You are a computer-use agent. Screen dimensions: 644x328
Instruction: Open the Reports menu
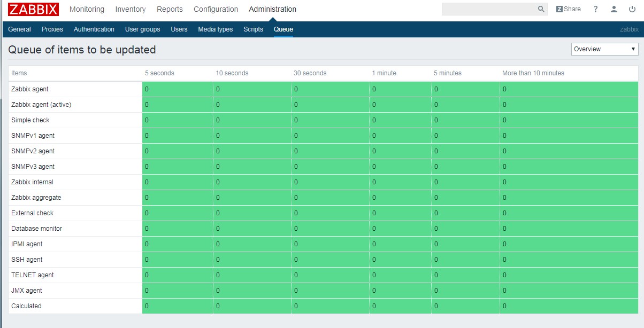pyautogui.click(x=170, y=9)
